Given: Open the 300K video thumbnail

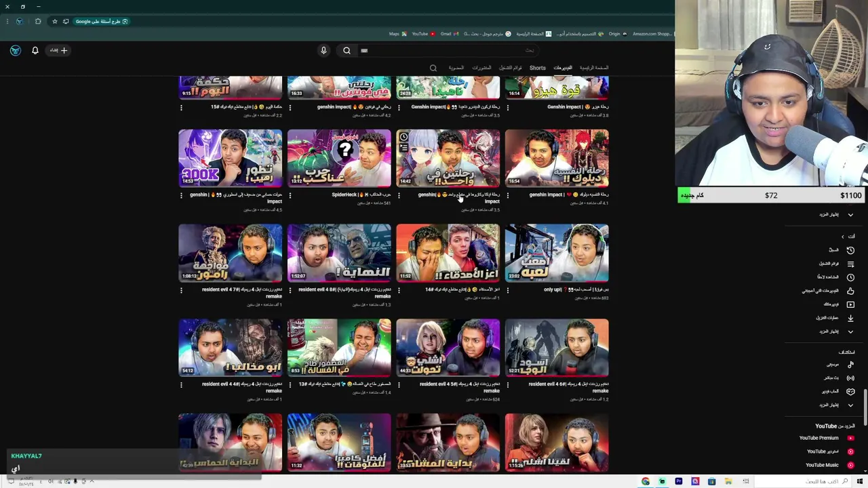Looking at the screenshot, I should (230, 158).
